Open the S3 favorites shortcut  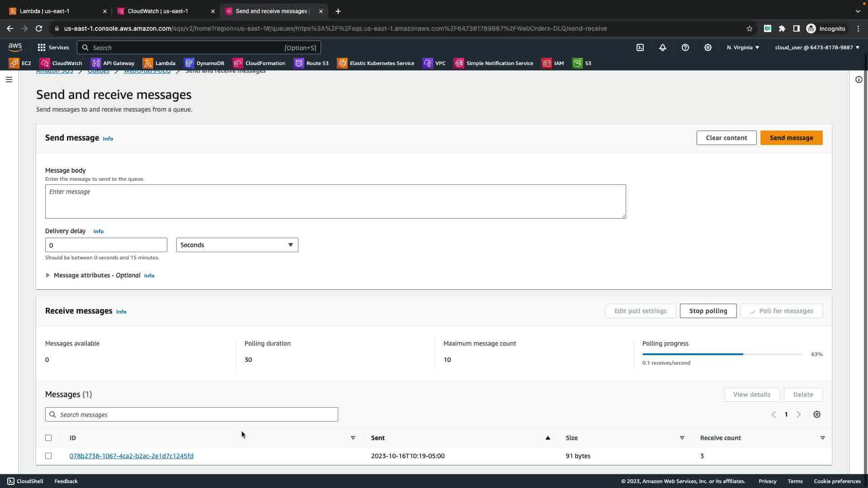click(582, 63)
